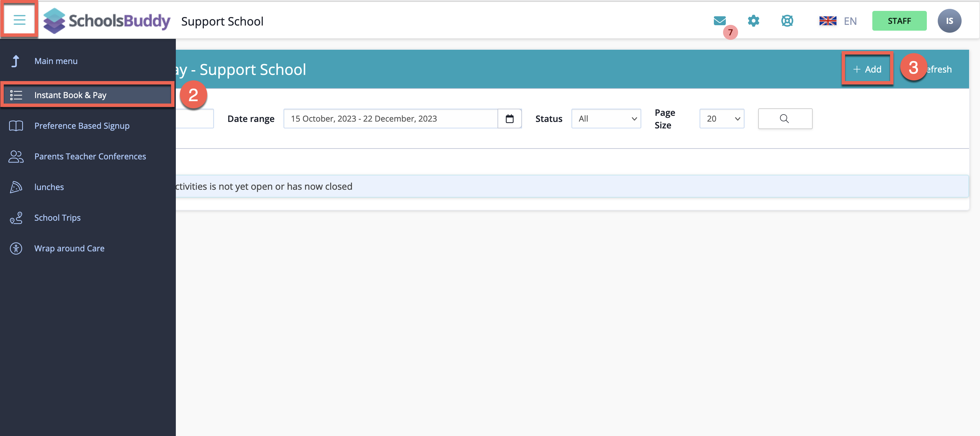The image size is (980, 436).
Task: Click the magnifier search button
Action: click(x=785, y=119)
